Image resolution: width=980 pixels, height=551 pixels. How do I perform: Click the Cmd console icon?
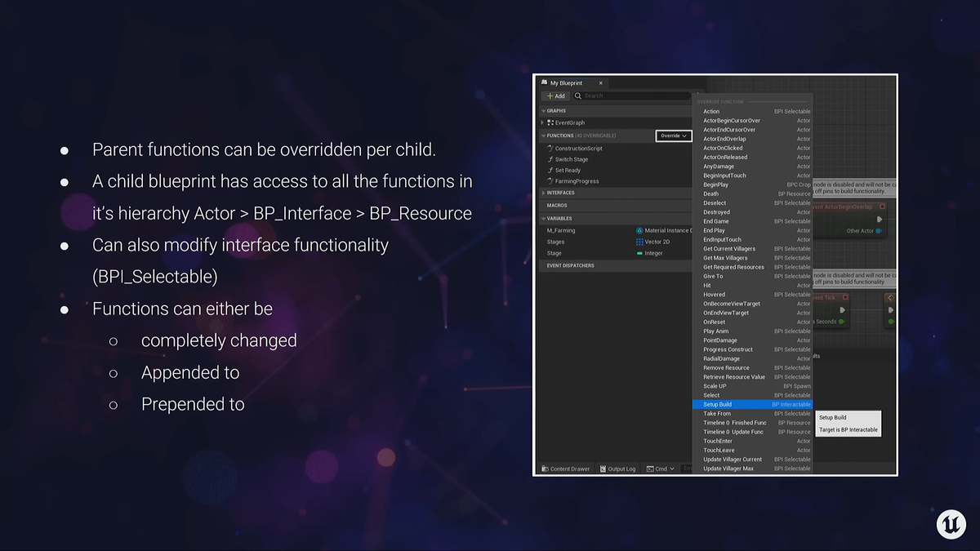coord(650,469)
